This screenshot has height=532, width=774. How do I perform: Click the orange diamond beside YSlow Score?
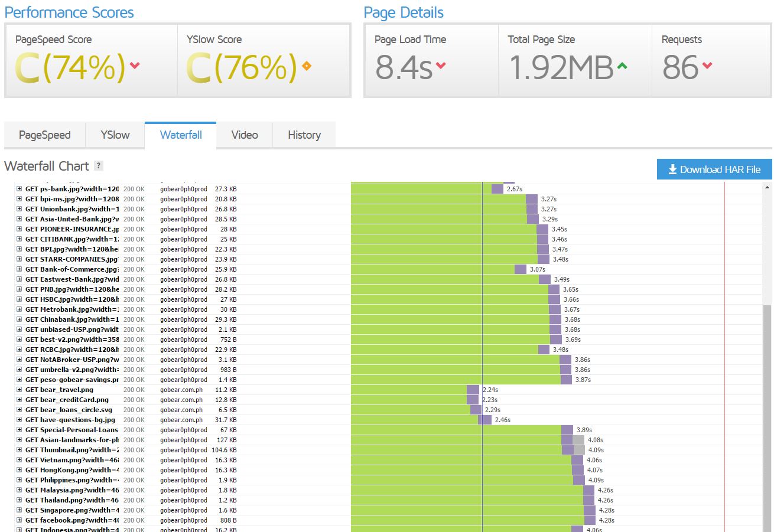(x=306, y=66)
